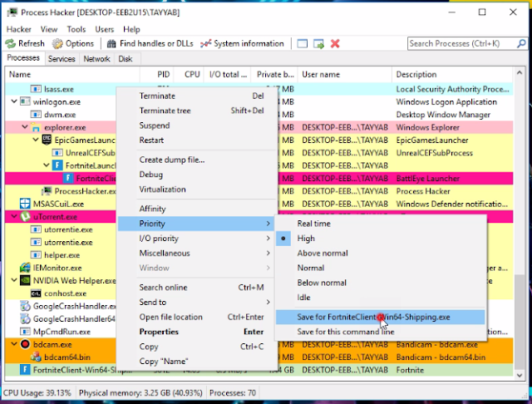Click the CPU Usage status entry

tap(37, 393)
